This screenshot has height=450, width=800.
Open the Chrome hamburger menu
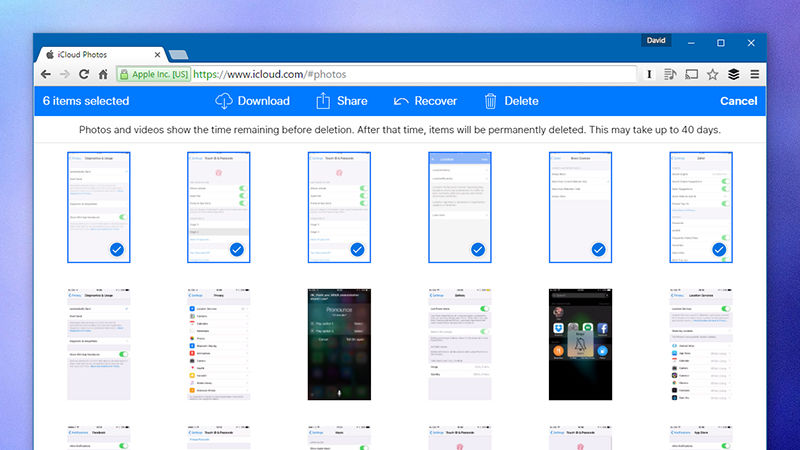click(754, 74)
